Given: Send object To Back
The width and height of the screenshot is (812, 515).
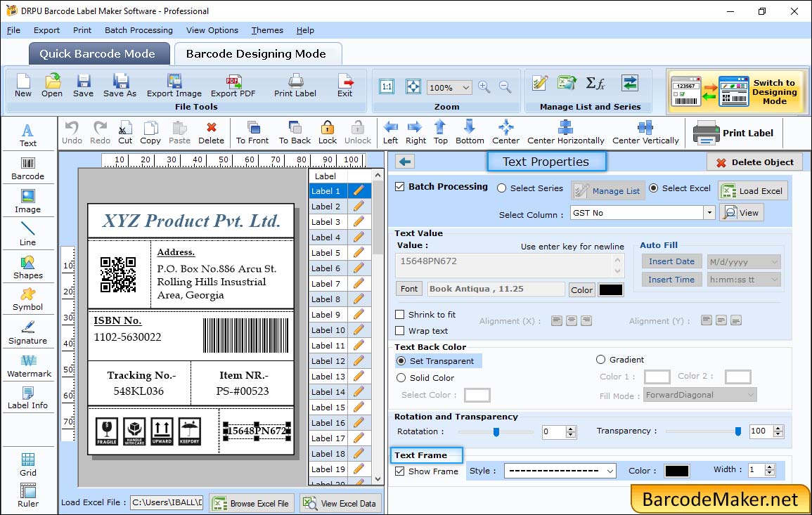Looking at the screenshot, I should point(295,133).
